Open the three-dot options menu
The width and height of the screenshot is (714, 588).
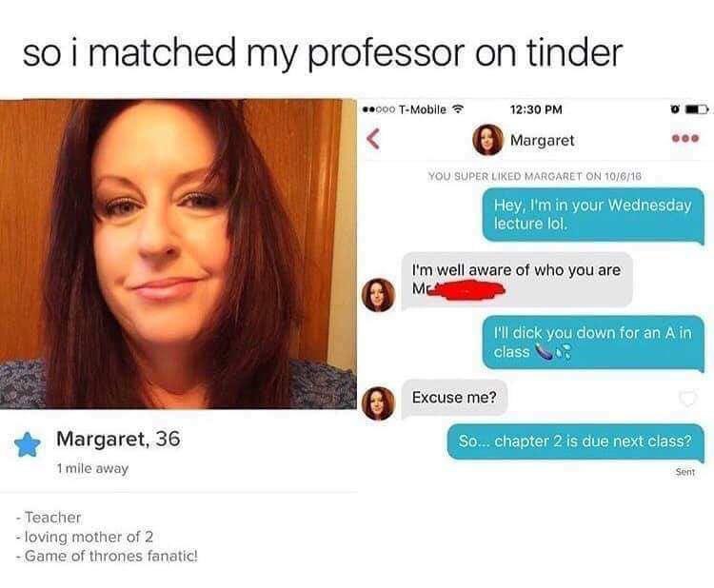[684, 138]
